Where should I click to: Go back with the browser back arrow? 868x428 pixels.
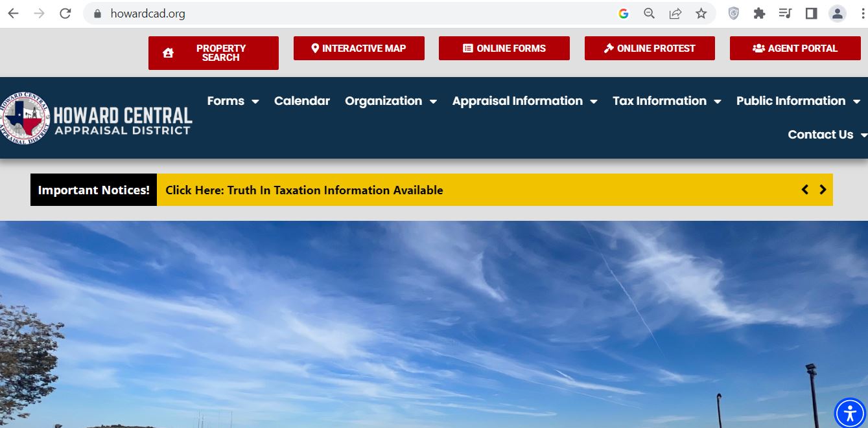click(13, 14)
